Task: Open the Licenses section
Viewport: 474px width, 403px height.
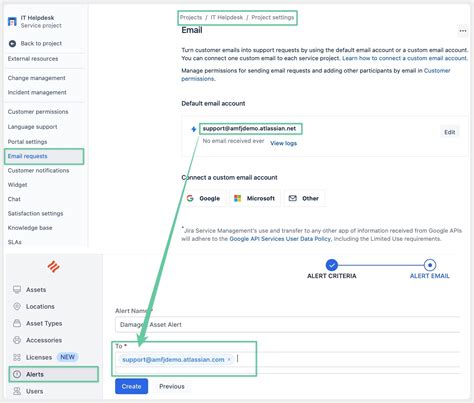Action: pos(39,357)
